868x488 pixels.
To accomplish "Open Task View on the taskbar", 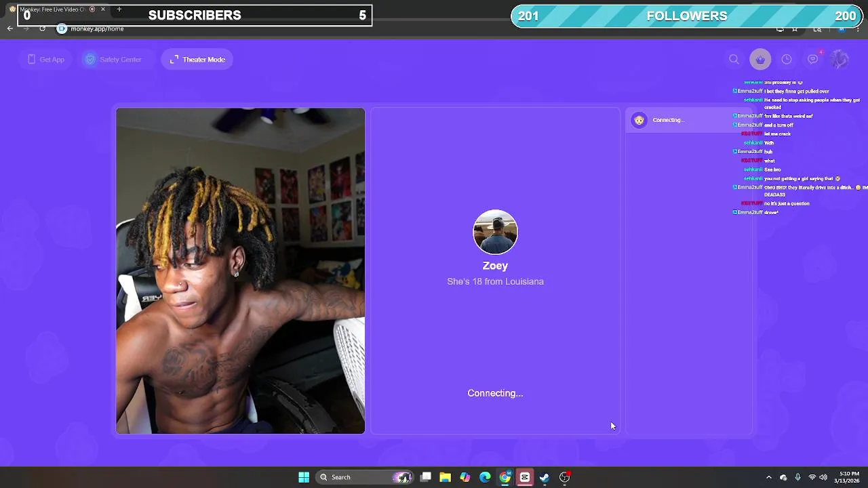I will coord(426,477).
